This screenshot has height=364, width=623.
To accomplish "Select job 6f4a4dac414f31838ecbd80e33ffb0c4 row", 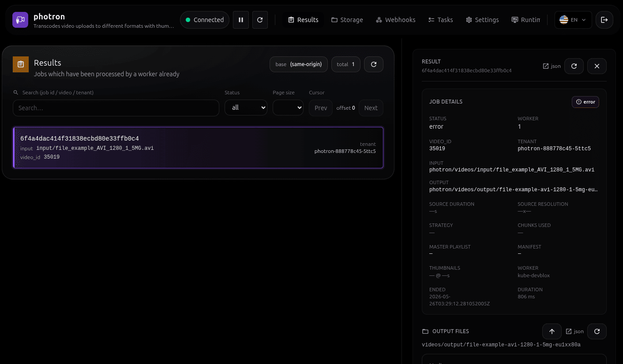I will (x=198, y=148).
